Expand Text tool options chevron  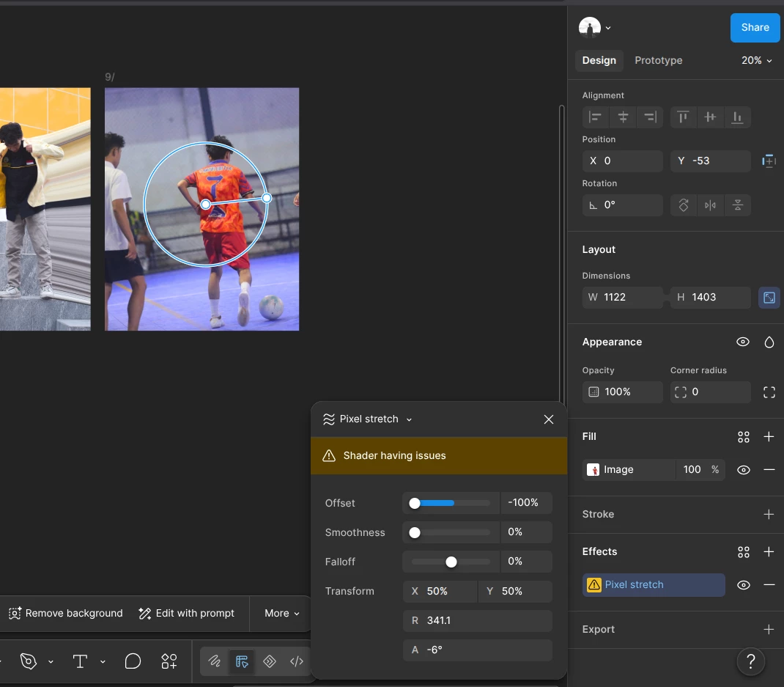coord(103,662)
